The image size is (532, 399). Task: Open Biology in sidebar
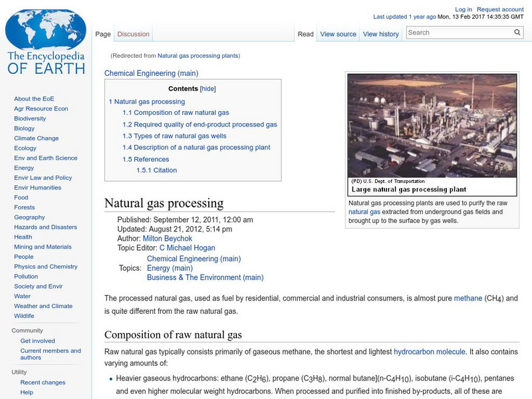point(24,128)
